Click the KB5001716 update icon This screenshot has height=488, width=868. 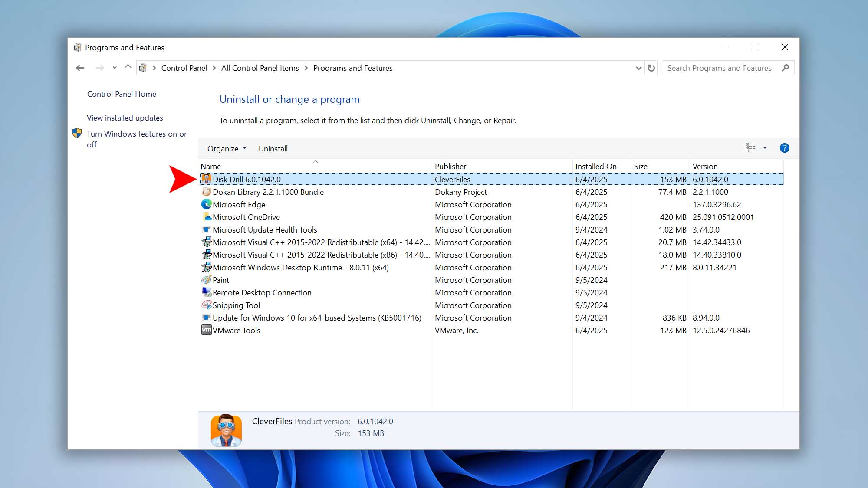click(x=207, y=317)
